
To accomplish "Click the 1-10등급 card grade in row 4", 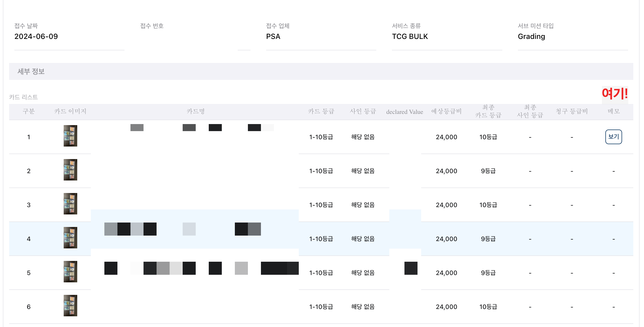I will [x=321, y=239].
